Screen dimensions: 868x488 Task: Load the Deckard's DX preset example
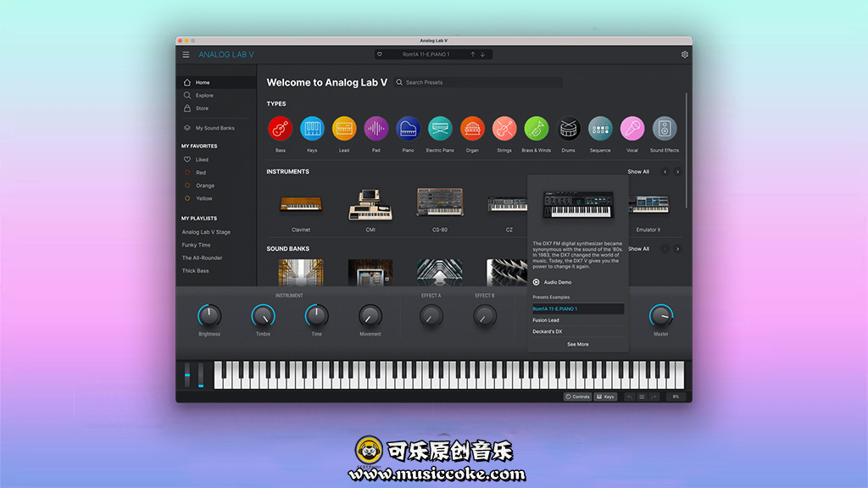tap(578, 331)
